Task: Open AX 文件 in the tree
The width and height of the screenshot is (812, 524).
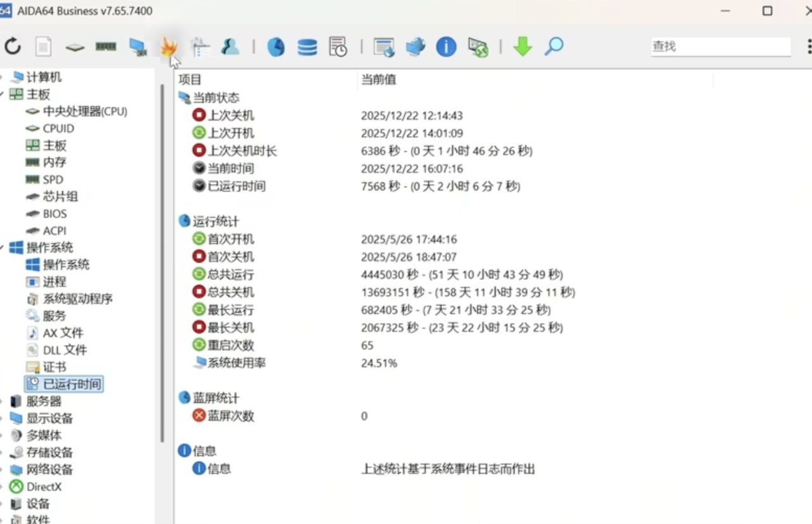Action: point(63,332)
